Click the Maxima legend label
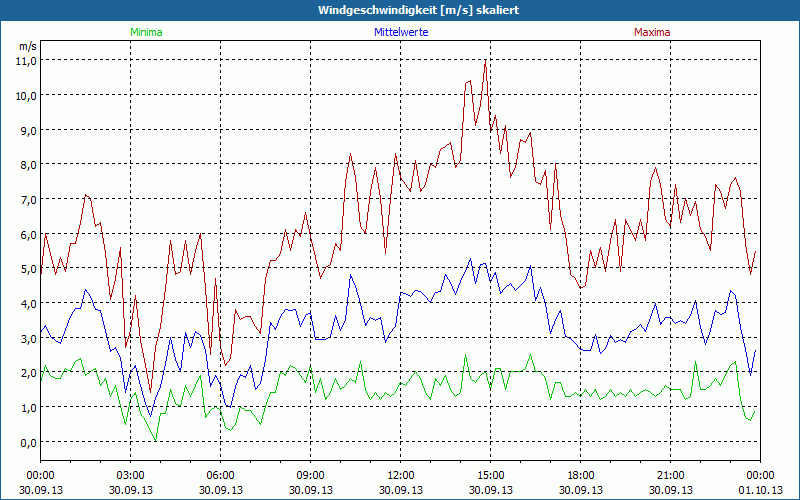This screenshot has height=500, width=800. (652, 32)
